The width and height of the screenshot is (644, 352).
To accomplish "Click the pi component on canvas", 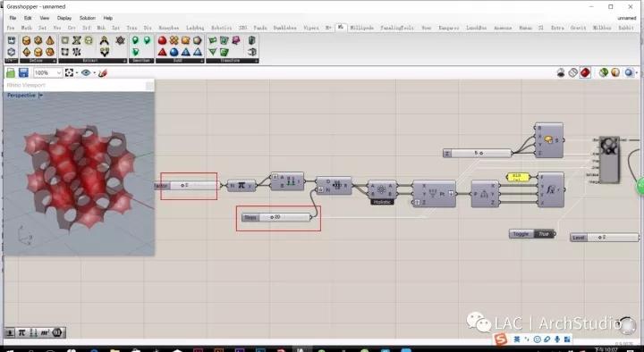I will (x=241, y=186).
